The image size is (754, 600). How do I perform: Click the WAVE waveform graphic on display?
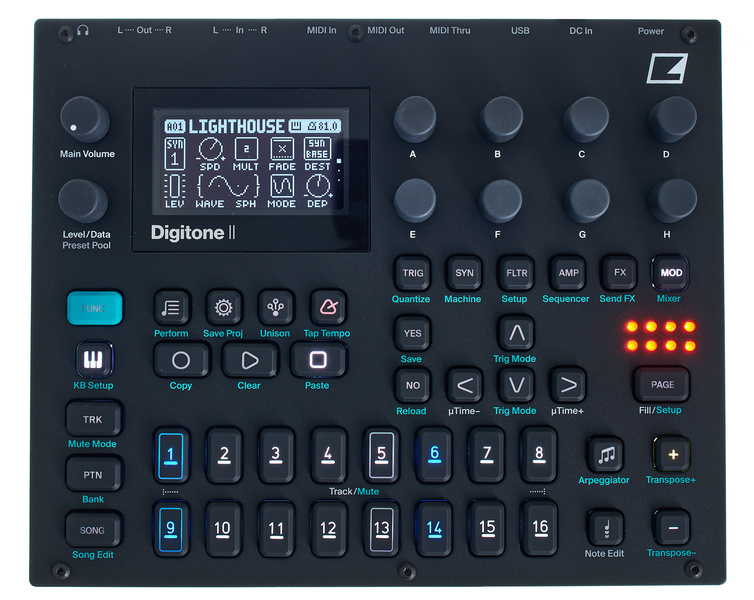228,186
